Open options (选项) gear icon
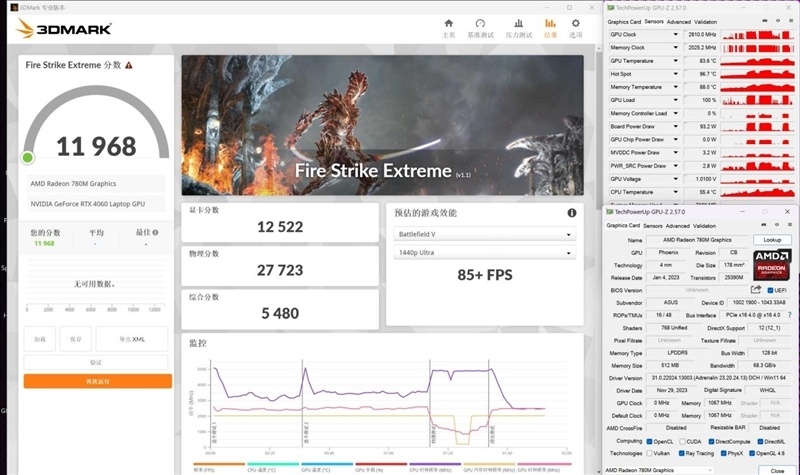This screenshot has height=475, width=800. 575,24
